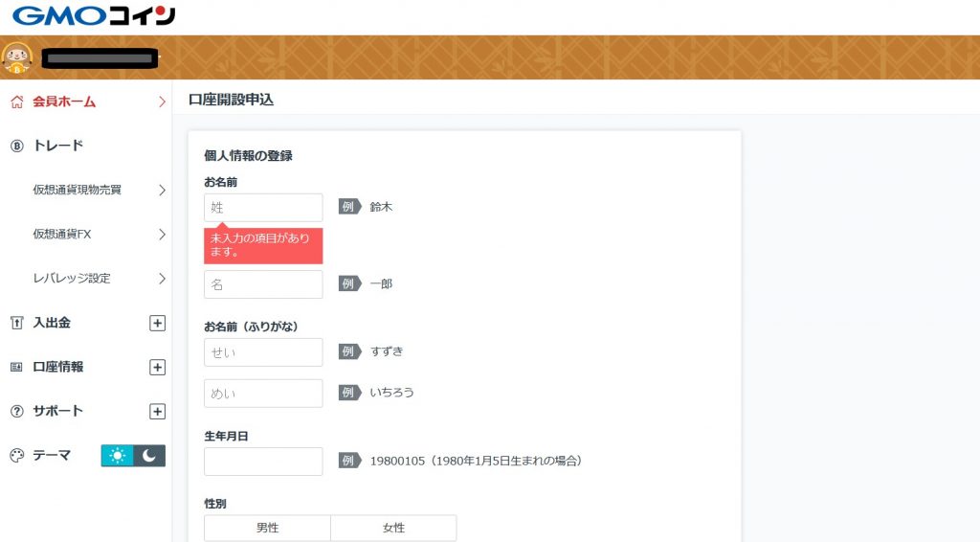Click the お名前（ふりがな） label
Viewport: 980px width, 542px height.
click(x=252, y=327)
